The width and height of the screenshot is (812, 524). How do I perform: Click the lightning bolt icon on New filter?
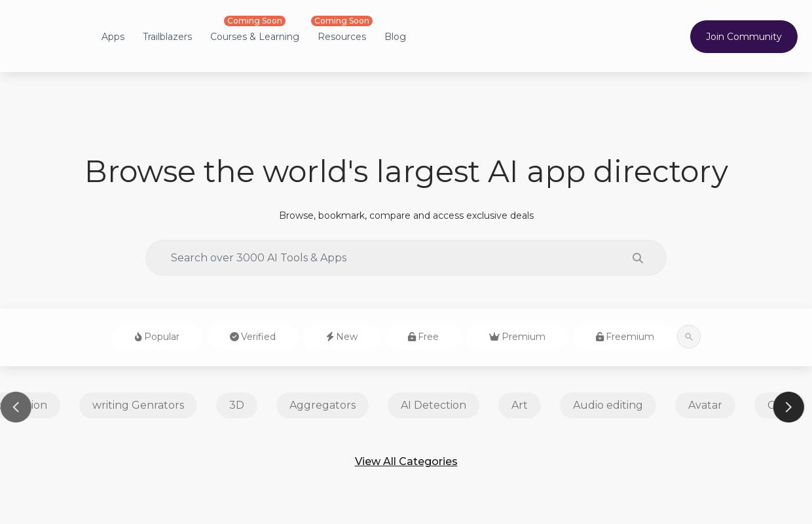[330, 337]
